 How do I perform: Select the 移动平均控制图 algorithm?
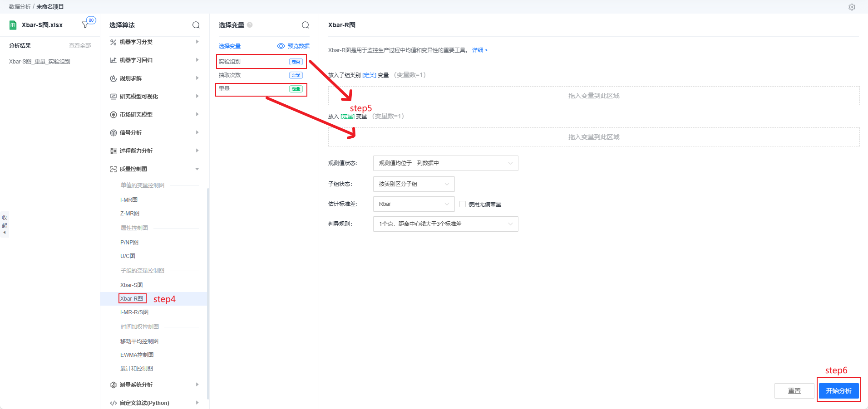tap(139, 341)
